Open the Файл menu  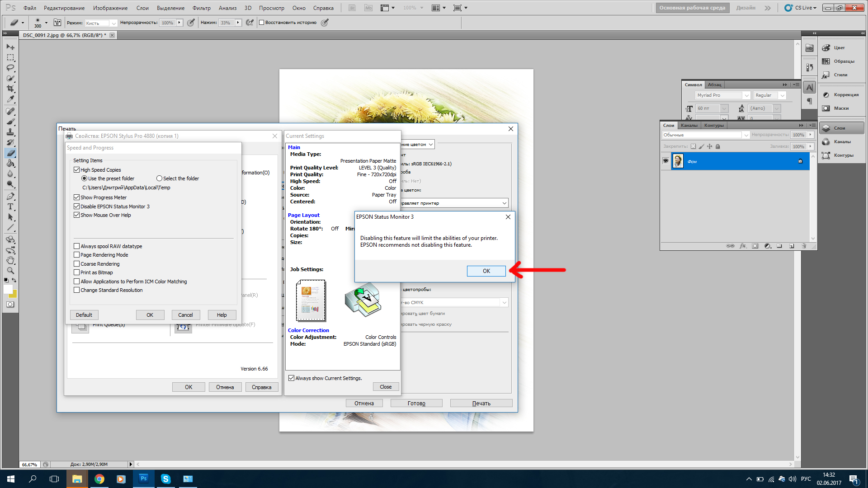click(x=30, y=8)
